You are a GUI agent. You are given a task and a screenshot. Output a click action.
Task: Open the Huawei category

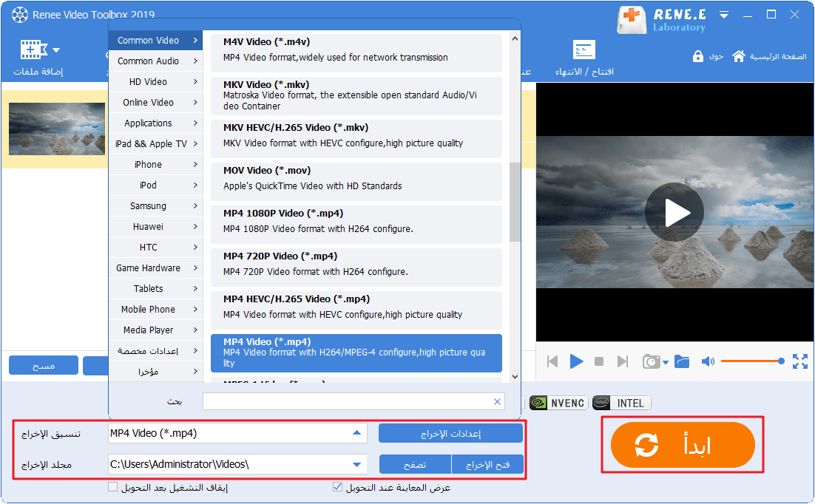click(x=156, y=227)
